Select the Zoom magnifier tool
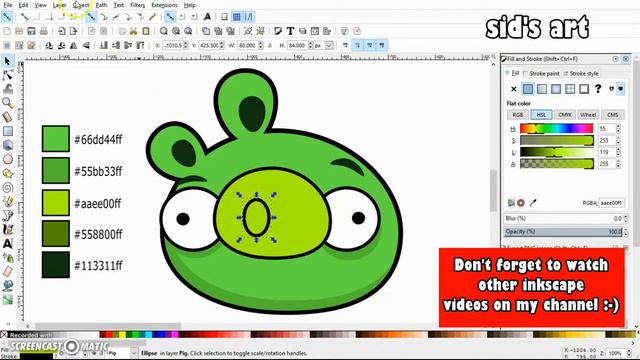640x360 pixels. pos(7,103)
